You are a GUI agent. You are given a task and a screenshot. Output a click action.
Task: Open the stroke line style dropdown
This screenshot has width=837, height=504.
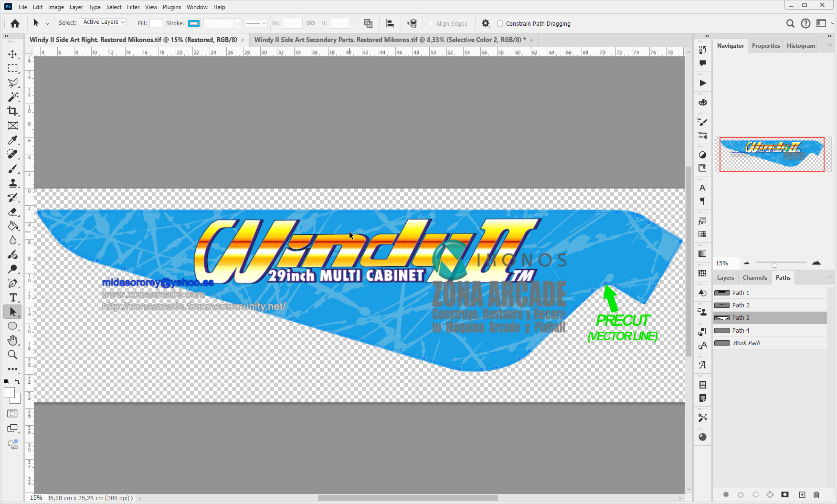[x=256, y=23]
